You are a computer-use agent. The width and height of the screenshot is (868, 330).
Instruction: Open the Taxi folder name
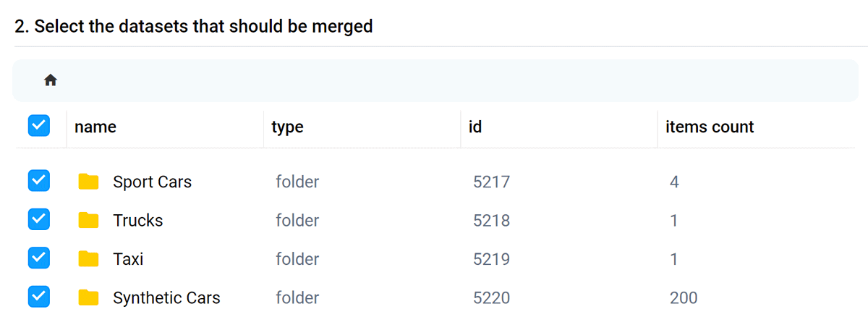[x=128, y=259]
